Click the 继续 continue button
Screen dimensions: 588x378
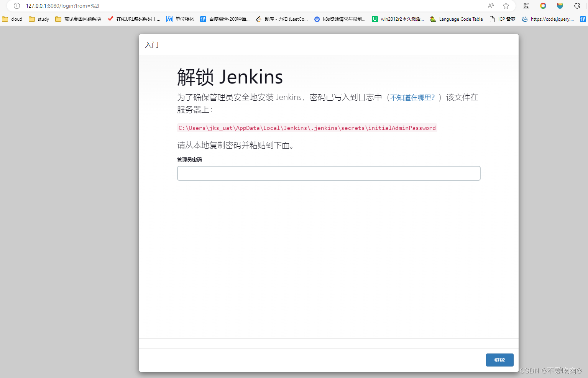point(499,360)
